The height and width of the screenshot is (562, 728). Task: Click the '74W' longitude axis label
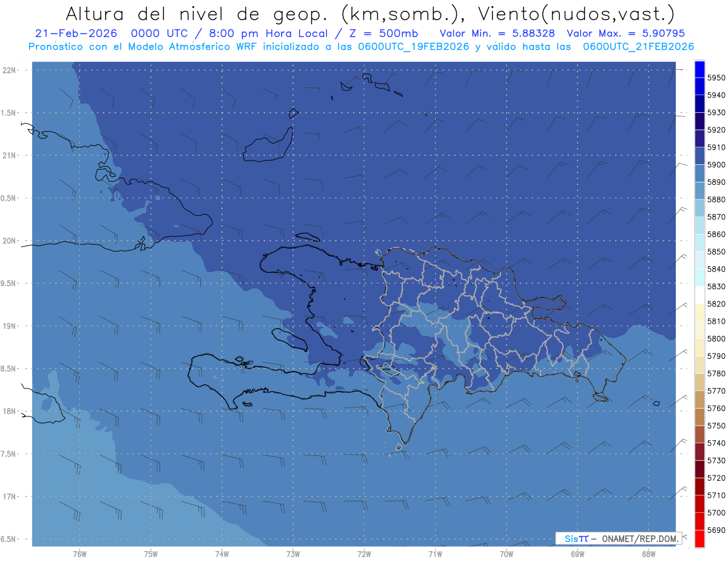click(221, 554)
